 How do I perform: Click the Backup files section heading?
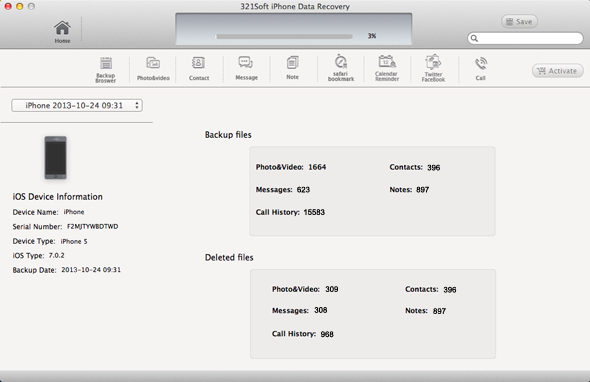tap(228, 135)
